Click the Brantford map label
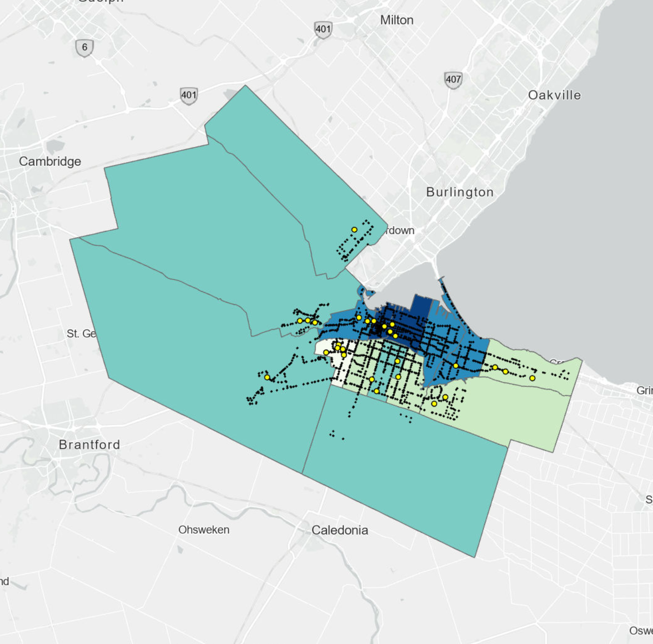The height and width of the screenshot is (644, 653). click(x=89, y=445)
